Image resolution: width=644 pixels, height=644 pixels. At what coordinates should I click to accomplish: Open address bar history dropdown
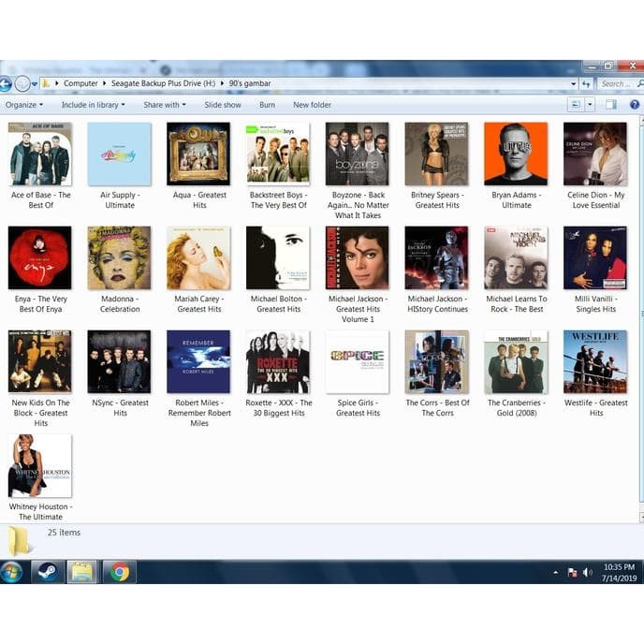[574, 84]
